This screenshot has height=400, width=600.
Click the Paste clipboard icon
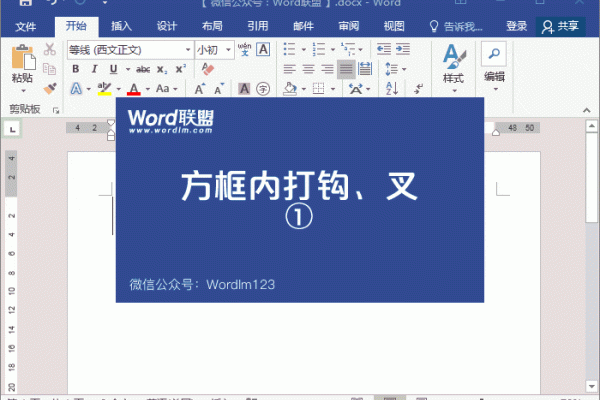click(x=23, y=57)
